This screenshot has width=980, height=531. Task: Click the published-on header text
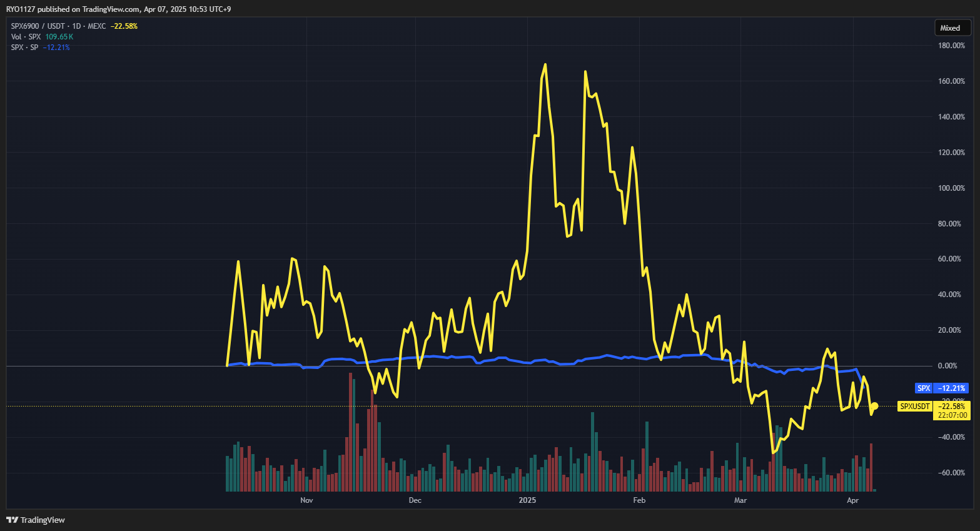[x=118, y=9]
